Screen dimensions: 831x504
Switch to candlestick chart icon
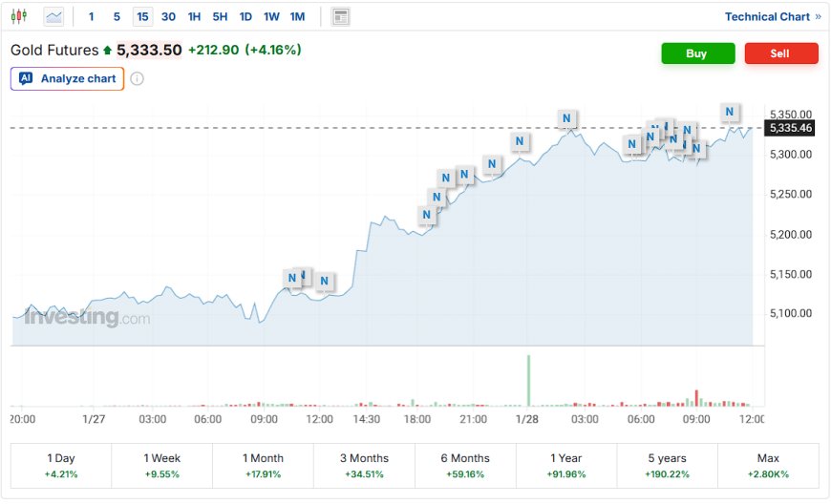click(x=18, y=16)
